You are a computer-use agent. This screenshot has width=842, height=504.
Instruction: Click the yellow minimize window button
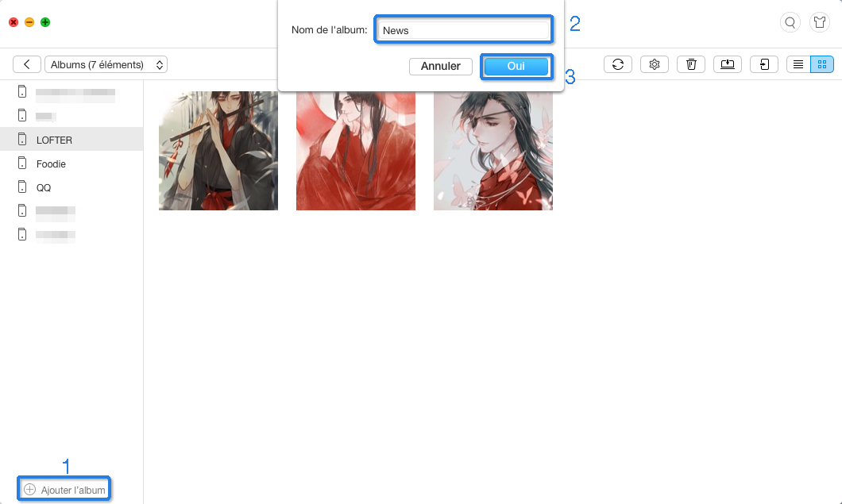29,22
